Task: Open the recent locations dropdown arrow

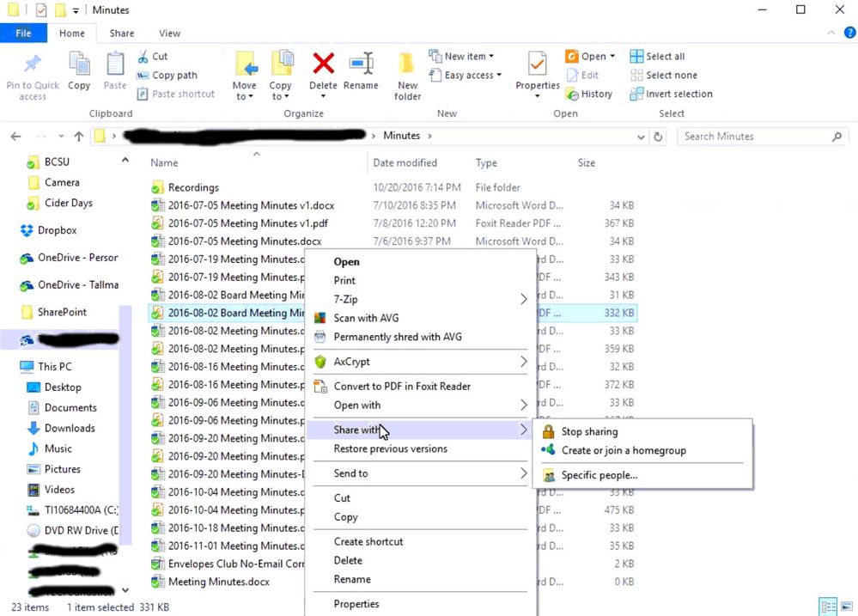Action: pos(61,137)
